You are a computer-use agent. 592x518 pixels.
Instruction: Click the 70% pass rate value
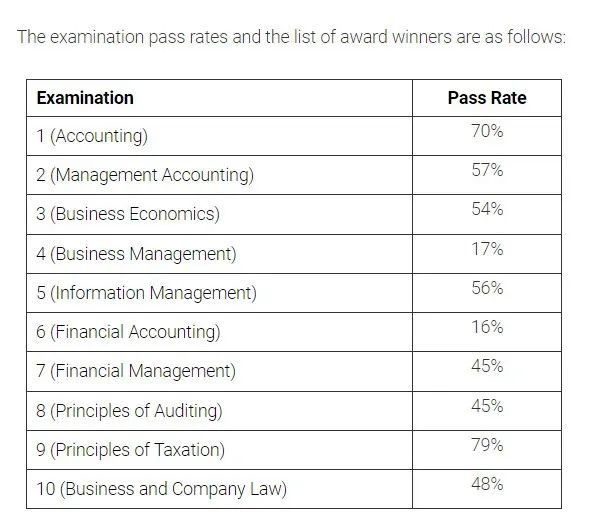[487, 131]
